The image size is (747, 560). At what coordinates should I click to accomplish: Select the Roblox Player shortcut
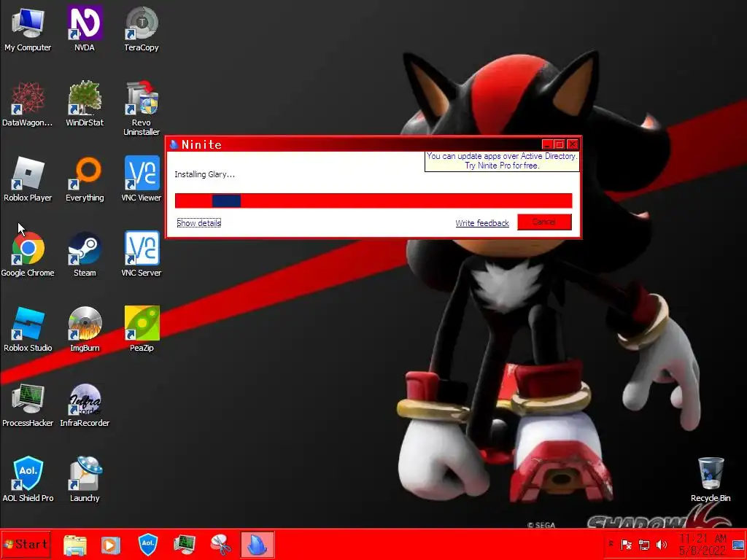28,179
